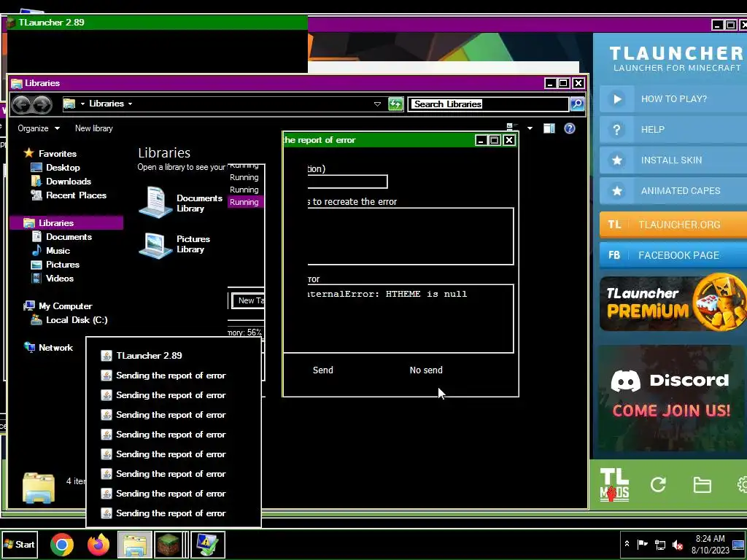This screenshot has width=747, height=560.
Task: Open the TL Mods icon
Action: point(614,484)
